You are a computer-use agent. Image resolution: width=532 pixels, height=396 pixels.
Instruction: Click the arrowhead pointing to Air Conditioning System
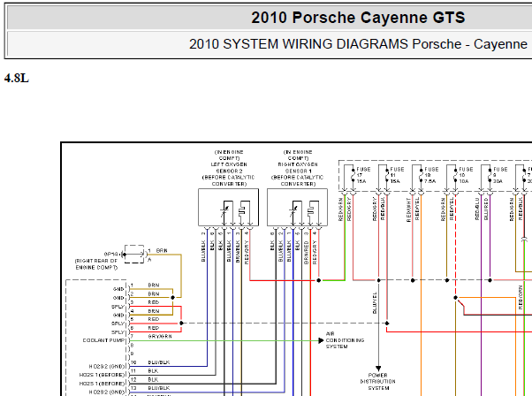pyautogui.click(x=321, y=340)
